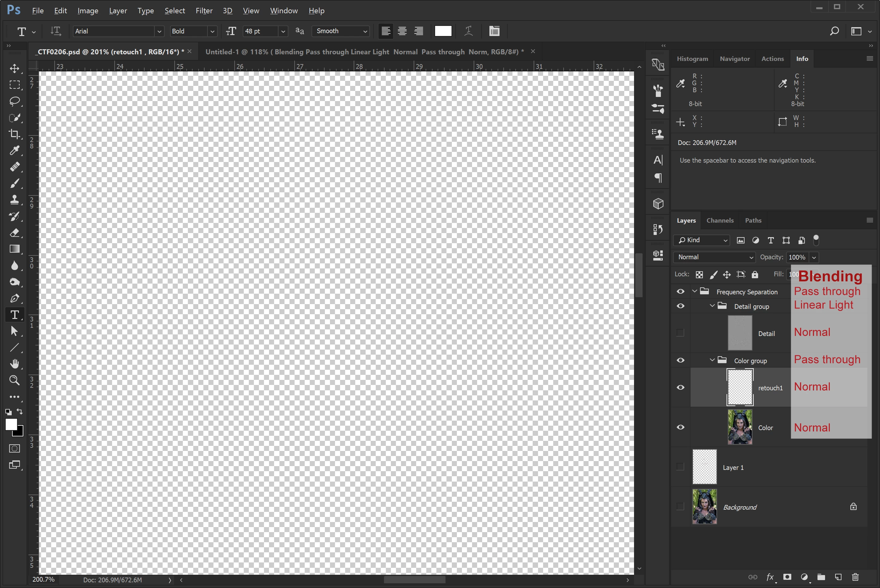
Task: Select the Lasso tool
Action: tap(15, 101)
